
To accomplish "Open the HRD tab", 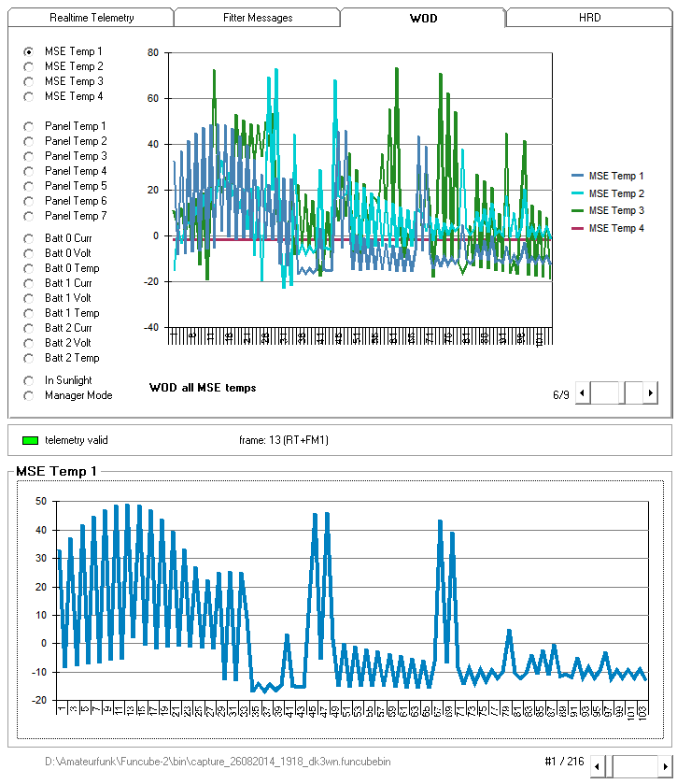I will click(589, 18).
